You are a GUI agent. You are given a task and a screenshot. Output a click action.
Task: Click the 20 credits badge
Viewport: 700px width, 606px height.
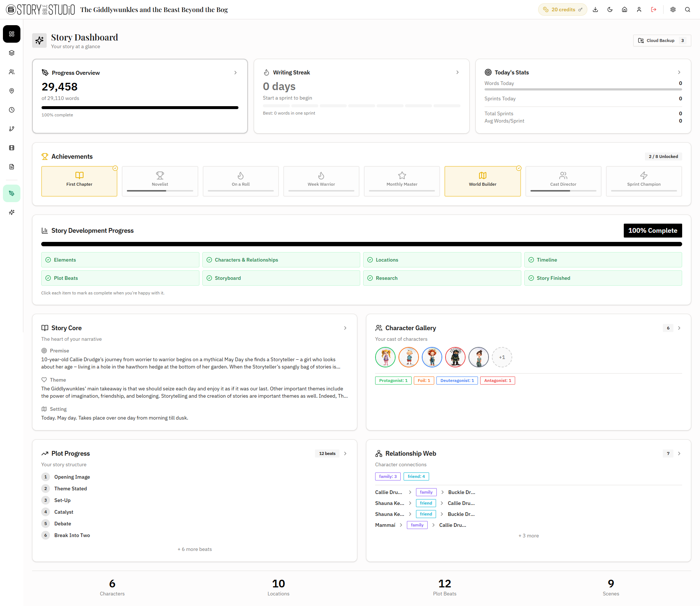563,9
